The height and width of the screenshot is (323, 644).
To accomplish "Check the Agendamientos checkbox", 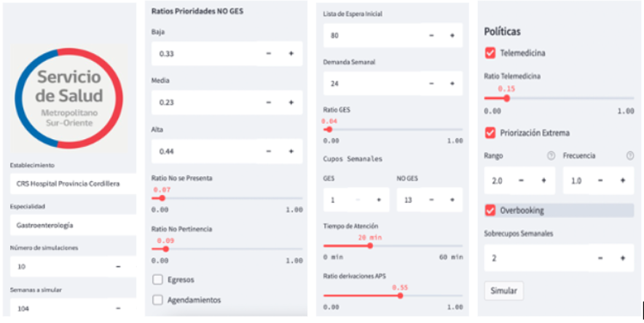I will point(158,299).
